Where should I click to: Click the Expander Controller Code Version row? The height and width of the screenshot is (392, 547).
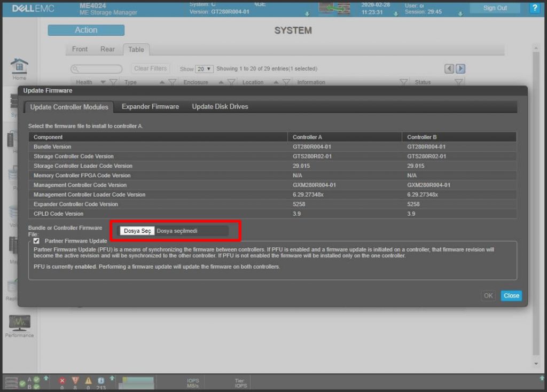pyautogui.click(x=272, y=205)
